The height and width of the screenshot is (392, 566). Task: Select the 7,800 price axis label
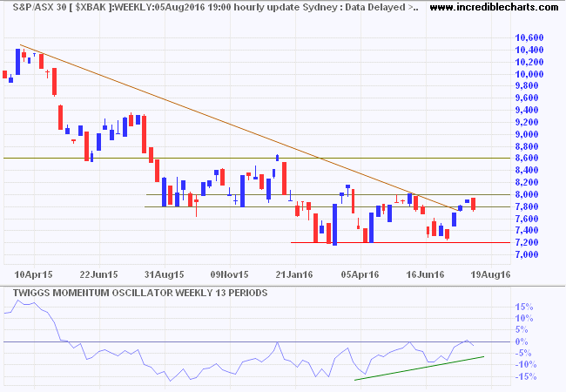point(529,206)
